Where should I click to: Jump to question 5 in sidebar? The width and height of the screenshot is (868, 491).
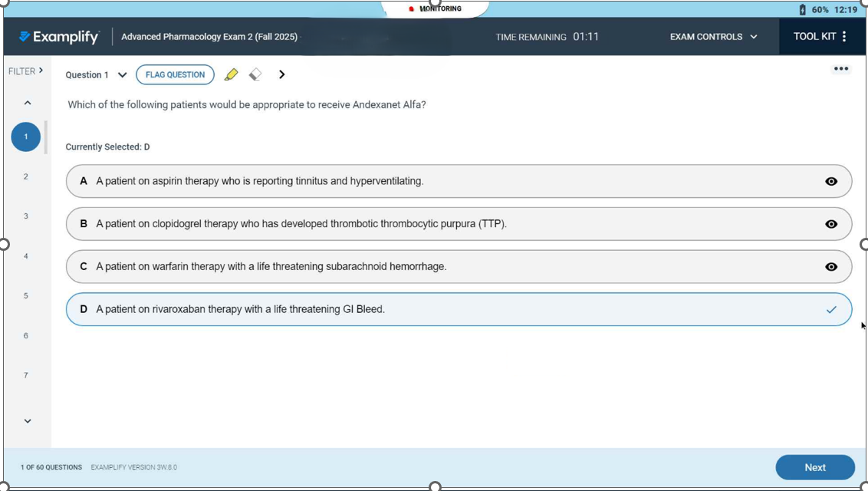26,296
